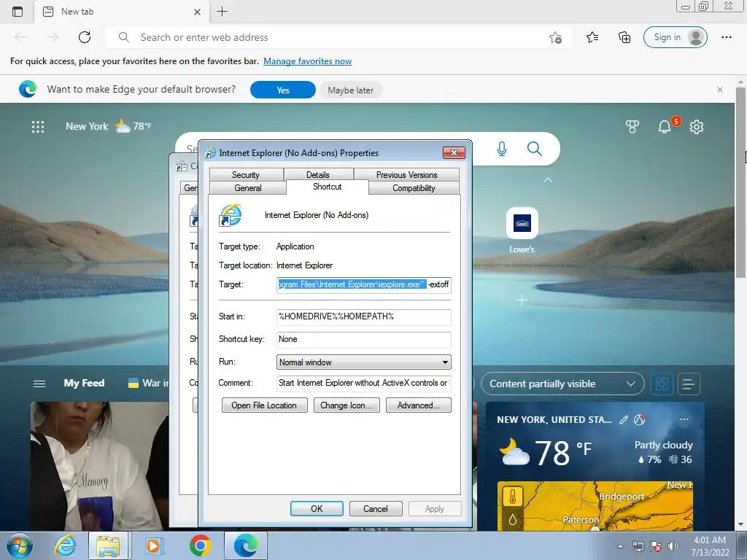Open the apps grid launcher icon

[x=38, y=127]
